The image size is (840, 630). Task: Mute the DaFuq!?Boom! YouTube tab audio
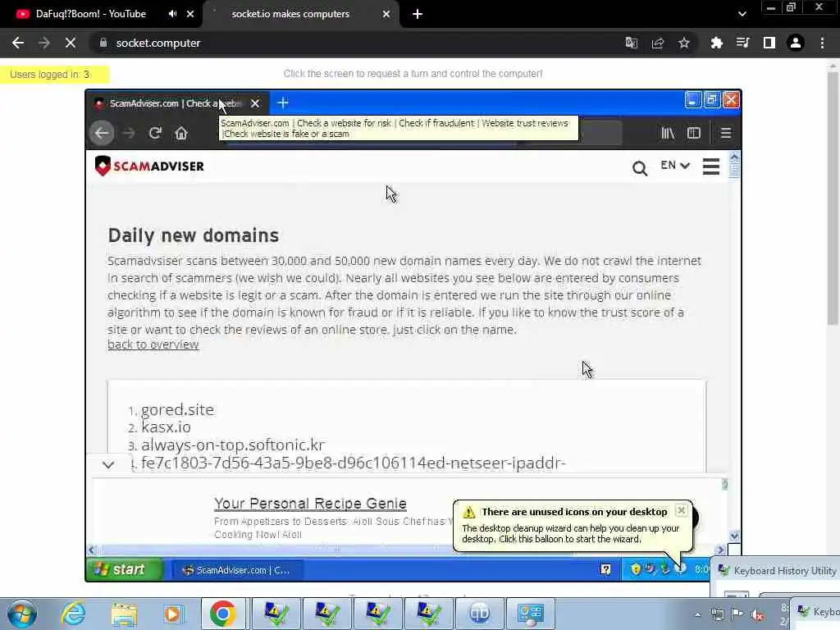172,14
